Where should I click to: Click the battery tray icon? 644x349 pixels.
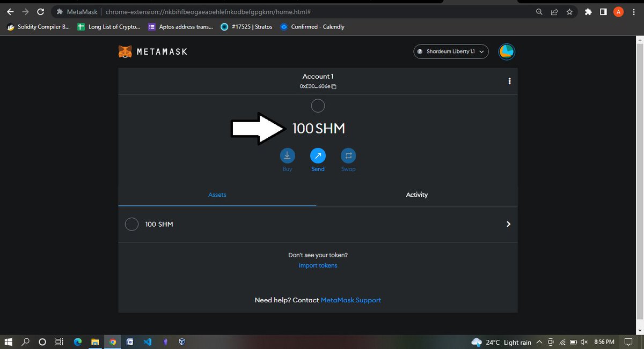coord(573,342)
